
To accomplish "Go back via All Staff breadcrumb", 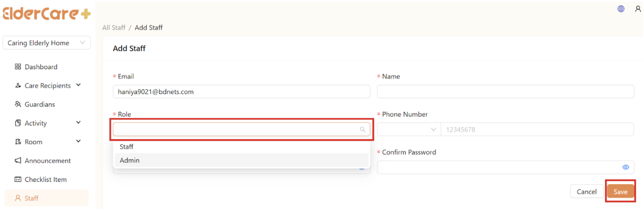I will 114,28.
